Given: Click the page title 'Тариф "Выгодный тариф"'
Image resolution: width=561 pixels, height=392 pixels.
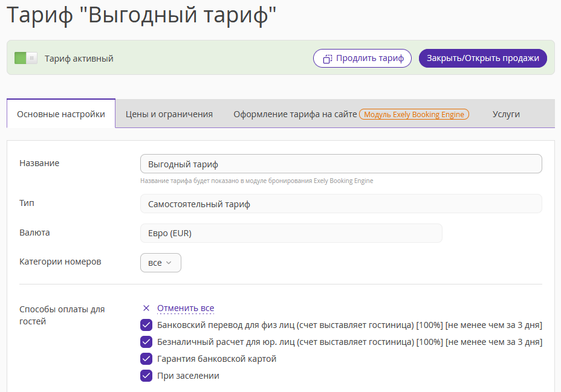Looking at the screenshot, I should point(141,15).
